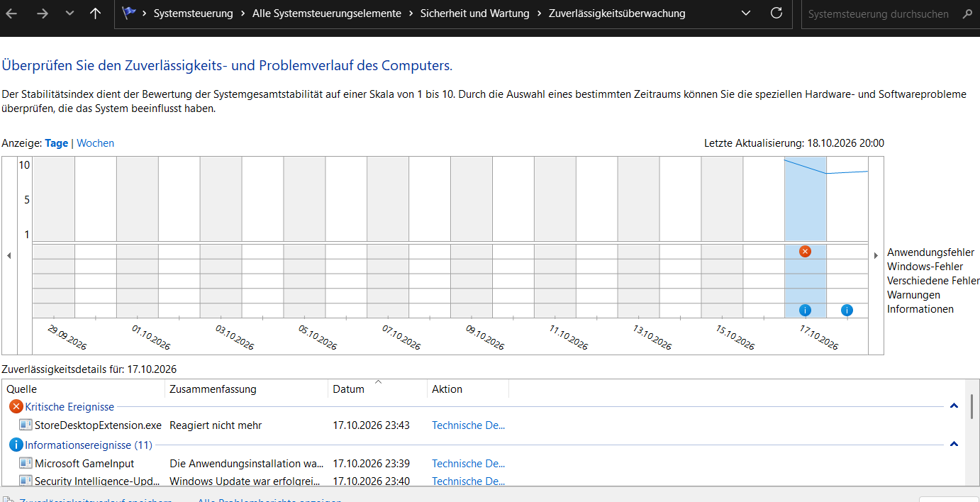Viewport: 980px width, 502px height.
Task: Sort the list by the Datum column
Action: coord(378,389)
